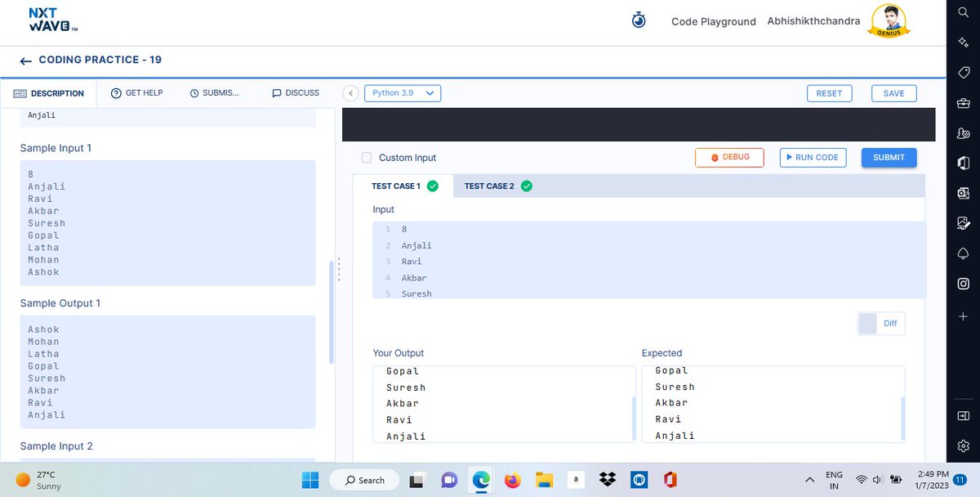Open Edge sidebar Microsoft 365 icon

coord(963,163)
